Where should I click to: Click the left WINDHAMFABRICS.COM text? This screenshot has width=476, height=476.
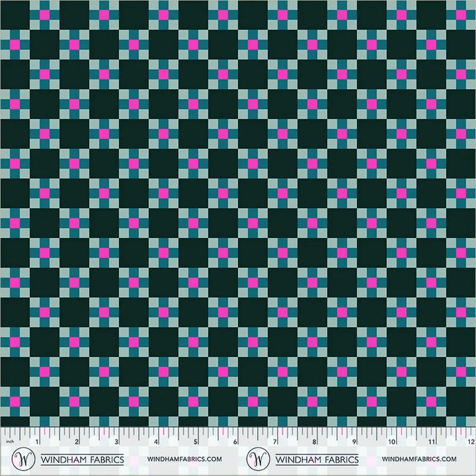[184, 459]
